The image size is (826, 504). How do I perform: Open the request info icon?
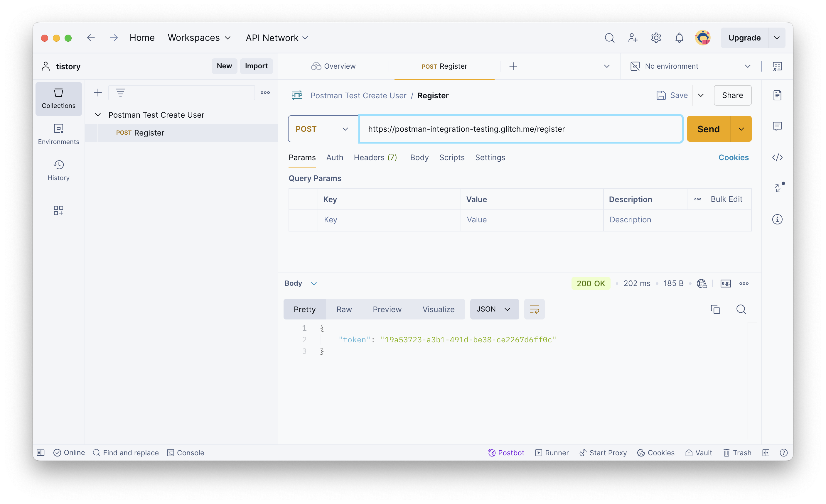click(x=777, y=219)
